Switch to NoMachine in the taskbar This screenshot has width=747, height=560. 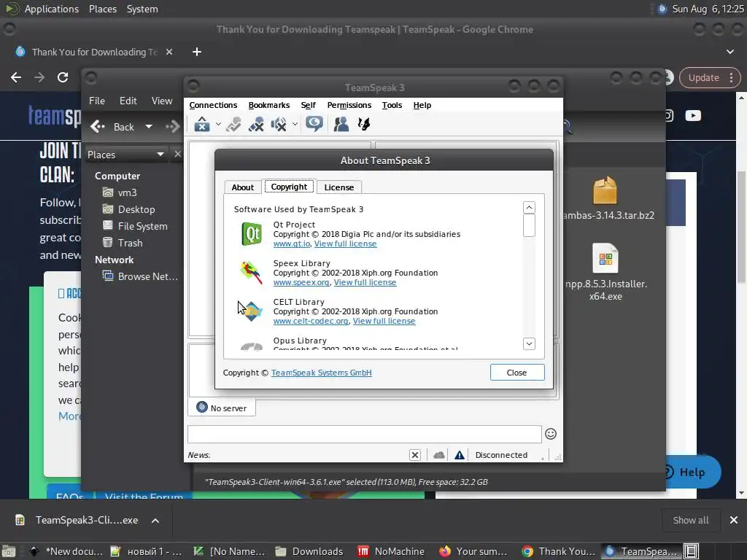click(x=391, y=551)
